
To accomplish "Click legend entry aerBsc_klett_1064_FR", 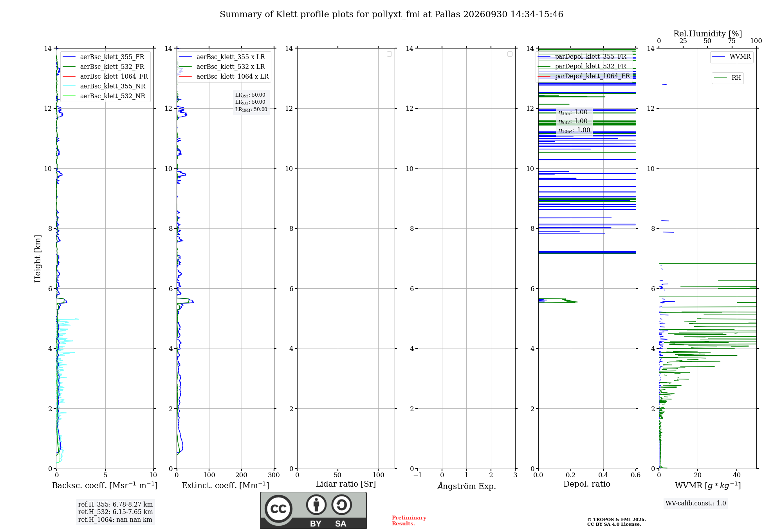I will click(x=106, y=76).
